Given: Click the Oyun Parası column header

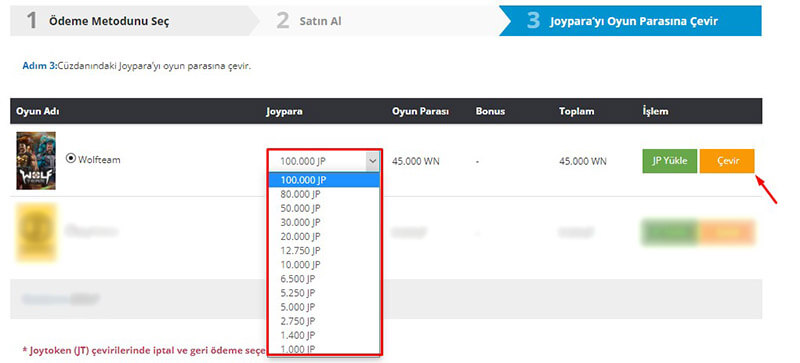Looking at the screenshot, I should coord(420,111).
